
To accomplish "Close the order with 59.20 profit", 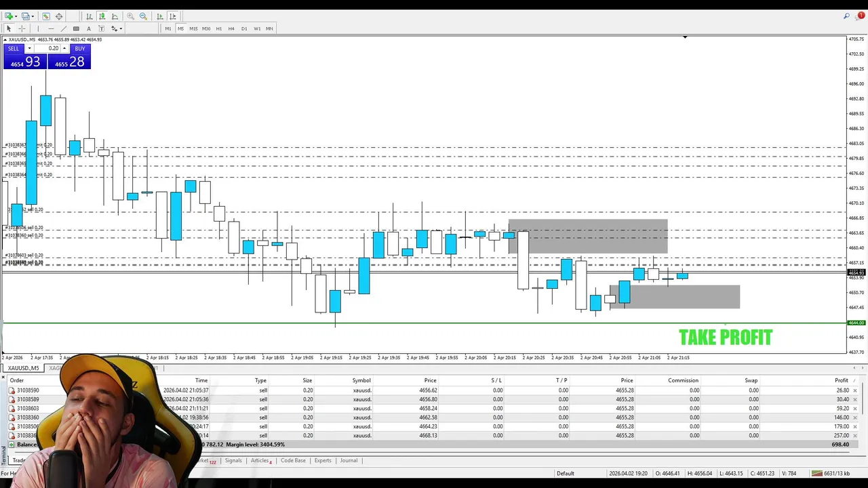I will click(855, 409).
